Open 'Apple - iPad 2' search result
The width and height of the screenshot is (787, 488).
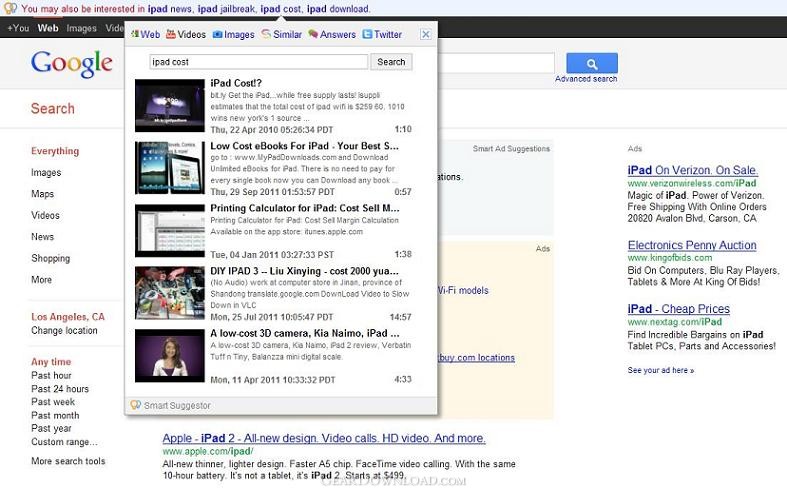click(x=324, y=438)
